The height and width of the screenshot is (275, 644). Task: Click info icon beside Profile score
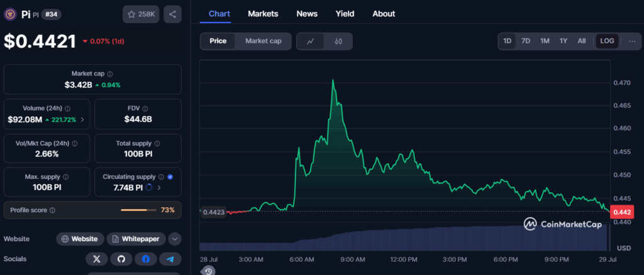click(x=52, y=210)
